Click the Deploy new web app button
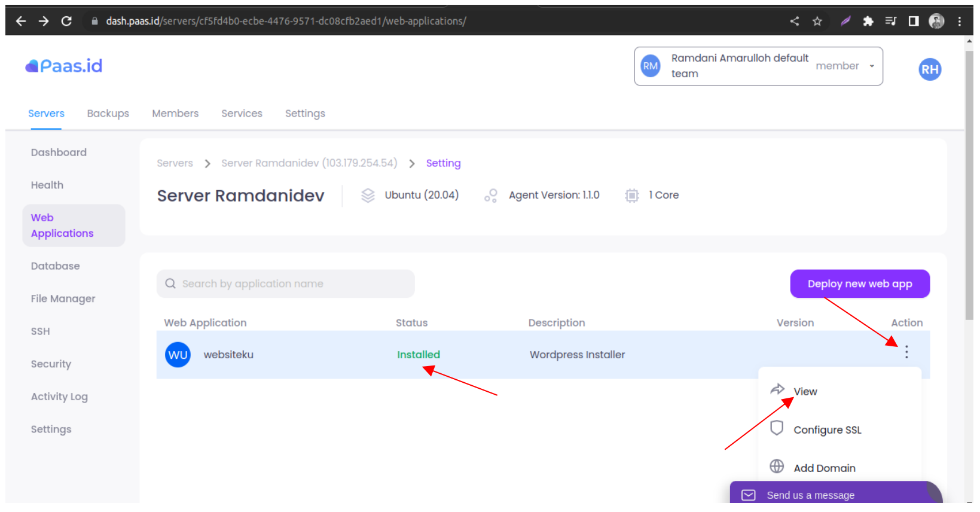Screen dimensions: 980x512 (859, 284)
